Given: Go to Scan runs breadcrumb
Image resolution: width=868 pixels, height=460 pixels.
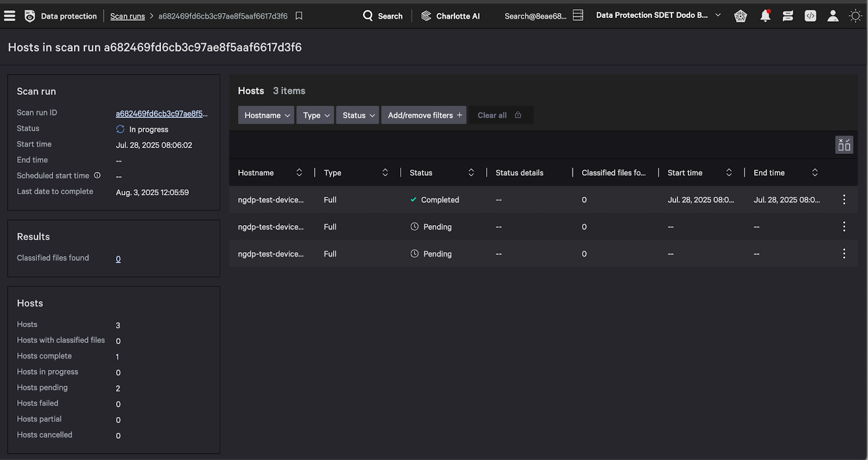Looking at the screenshot, I should tap(127, 16).
